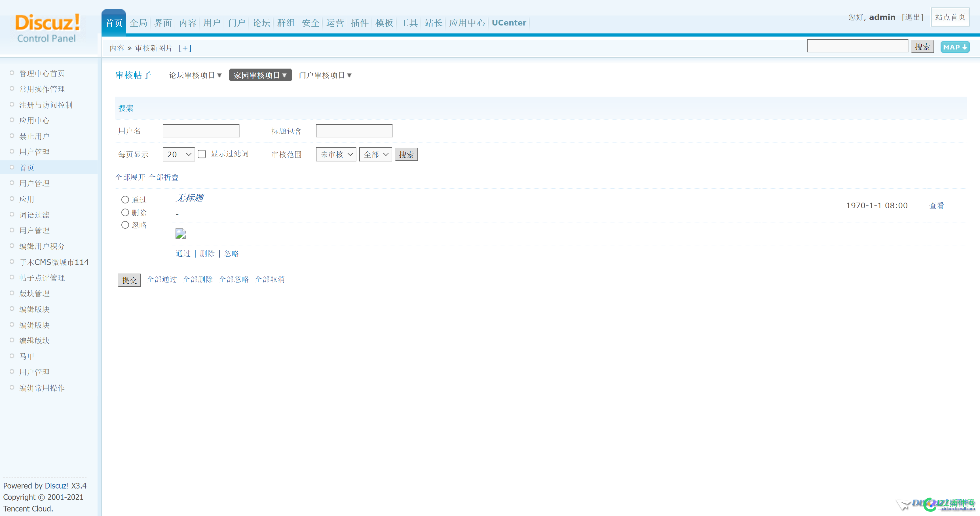Focus the 标题包含 input field

click(x=354, y=131)
